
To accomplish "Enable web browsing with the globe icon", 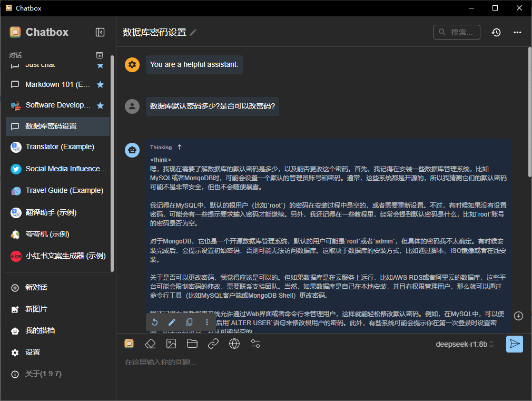I will click(x=234, y=343).
